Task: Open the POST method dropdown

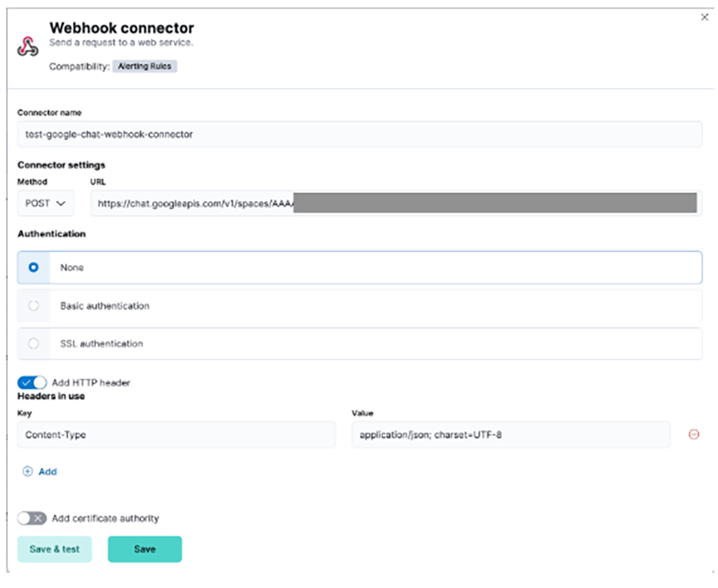Action: (46, 203)
